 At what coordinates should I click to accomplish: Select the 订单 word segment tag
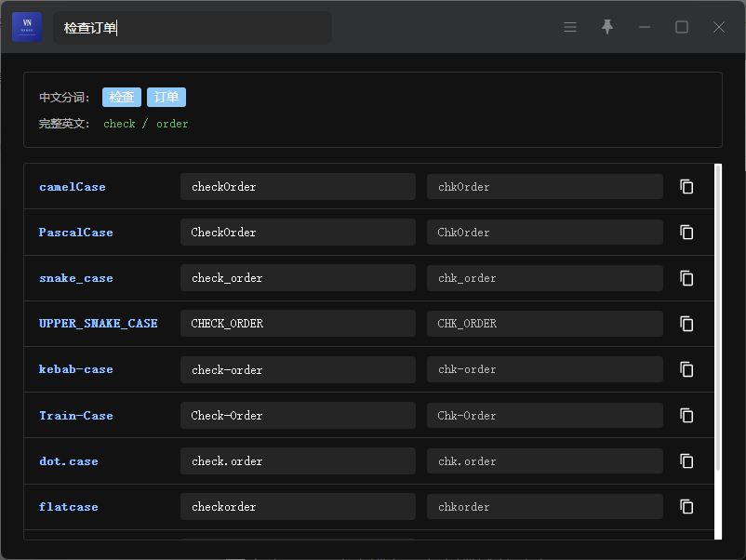[x=167, y=97]
